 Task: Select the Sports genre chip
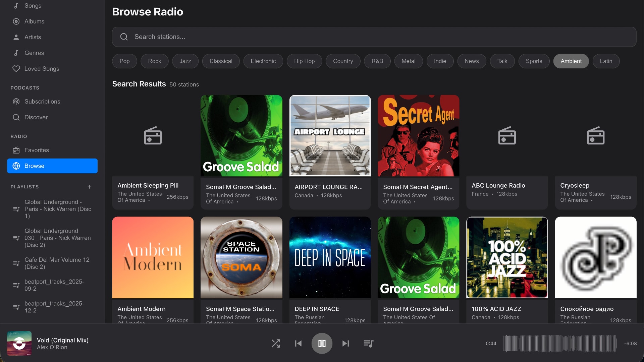534,61
